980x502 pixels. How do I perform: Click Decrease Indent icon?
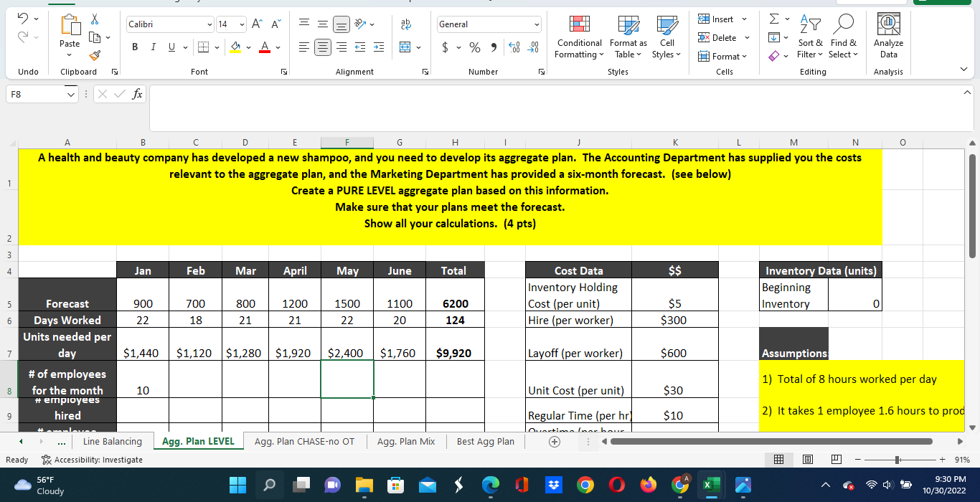[359, 47]
